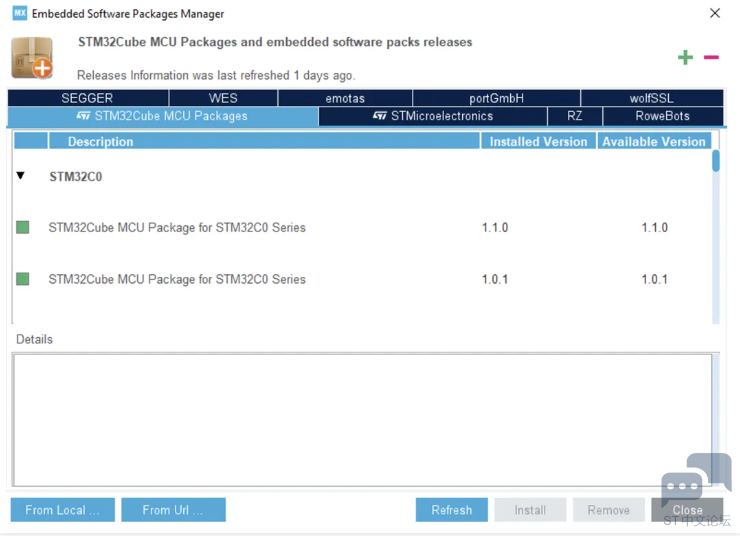Screen dimensions: 740x536
Task: Click installed version value 1.1.0
Action: pyautogui.click(x=495, y=227)
